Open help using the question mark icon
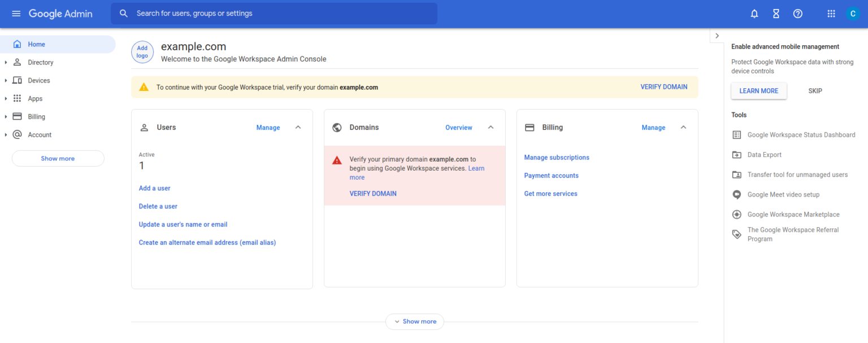This screenshot has width=868, height=343. pos(797,13)
